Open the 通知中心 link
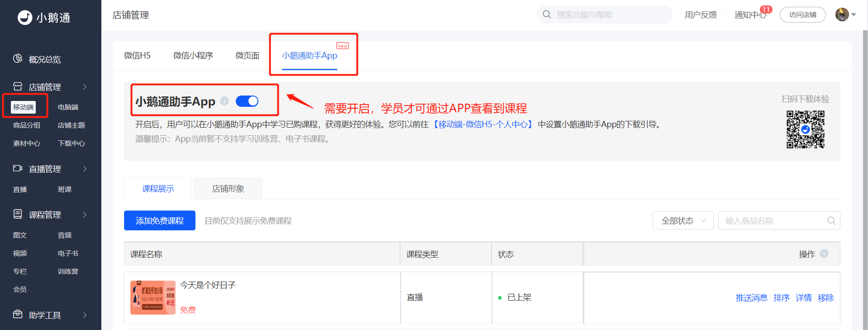868x330 pixels. point(750,15)
